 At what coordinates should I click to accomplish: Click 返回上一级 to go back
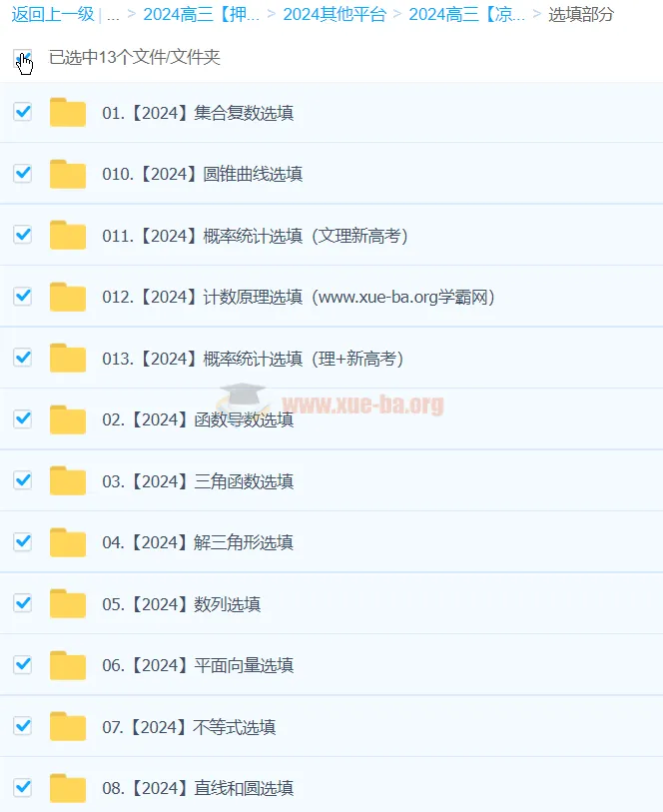[x=53, y=15]
